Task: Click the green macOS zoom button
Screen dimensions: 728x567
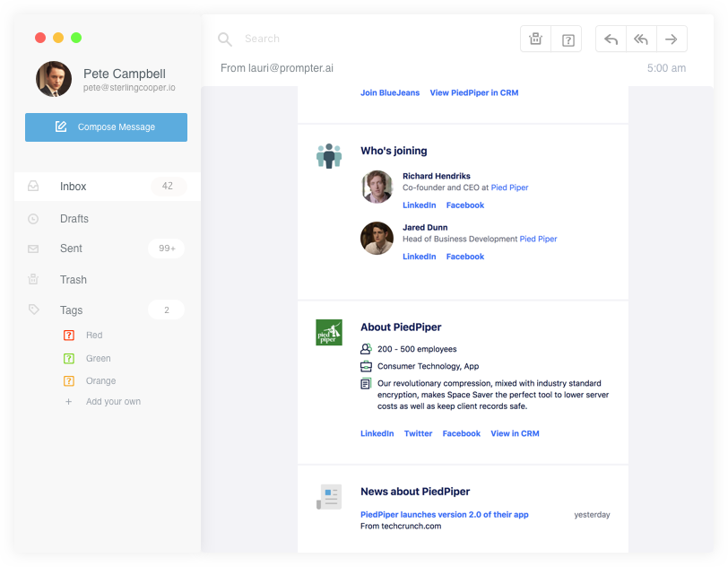Action: tap(76, 38)
